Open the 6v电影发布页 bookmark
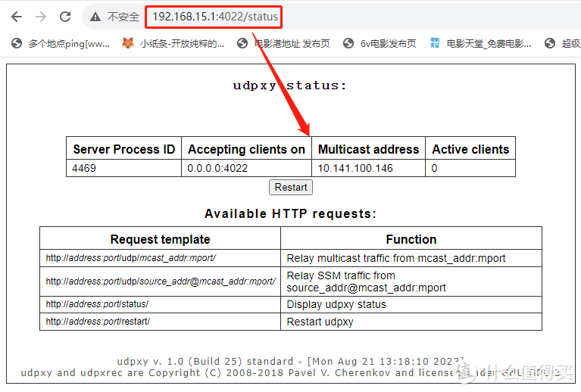The image size is (581, 392). point(380,44)
